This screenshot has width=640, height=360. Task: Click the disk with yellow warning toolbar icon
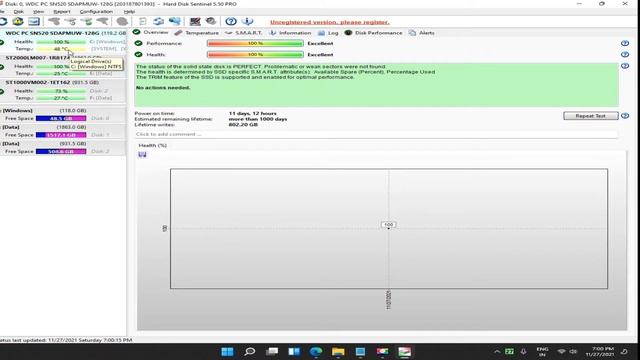coord(18,21)
